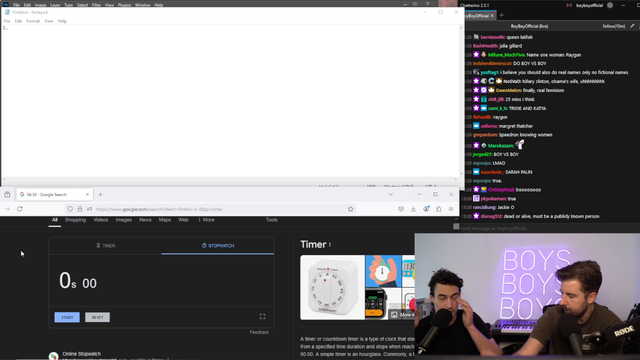The width and height of the screenshot is (640, 360).
Task: Click the chat header pencil moderation icon
Action: (x=632, y=26)
